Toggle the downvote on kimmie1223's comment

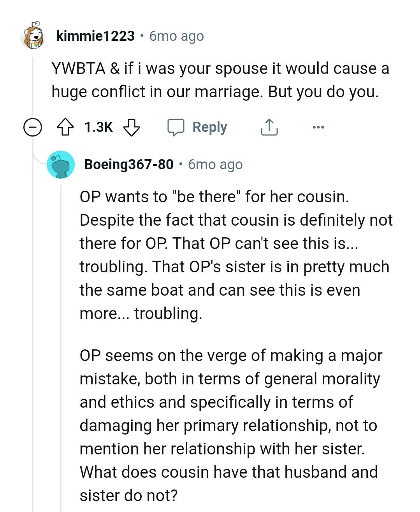point(132,126)
